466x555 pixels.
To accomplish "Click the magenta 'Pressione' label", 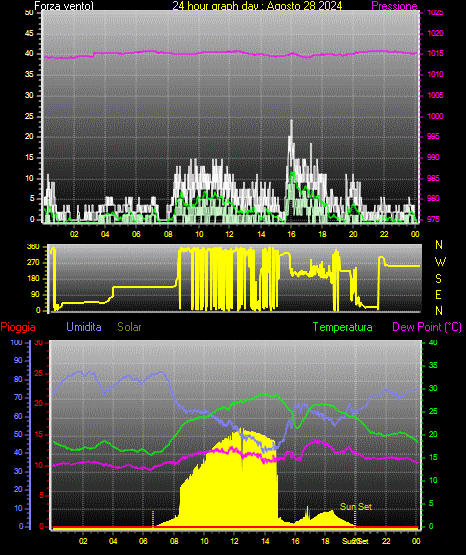I will click(394, 6).
